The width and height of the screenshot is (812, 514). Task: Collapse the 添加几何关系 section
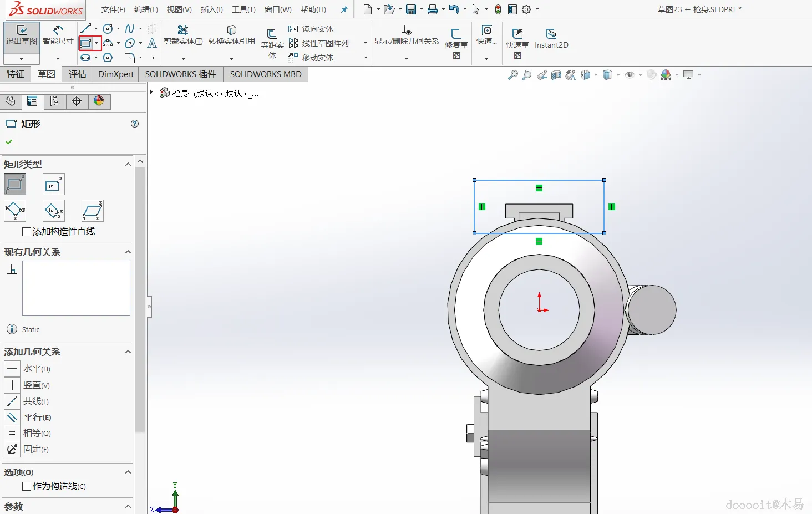(x=128, y=352)
